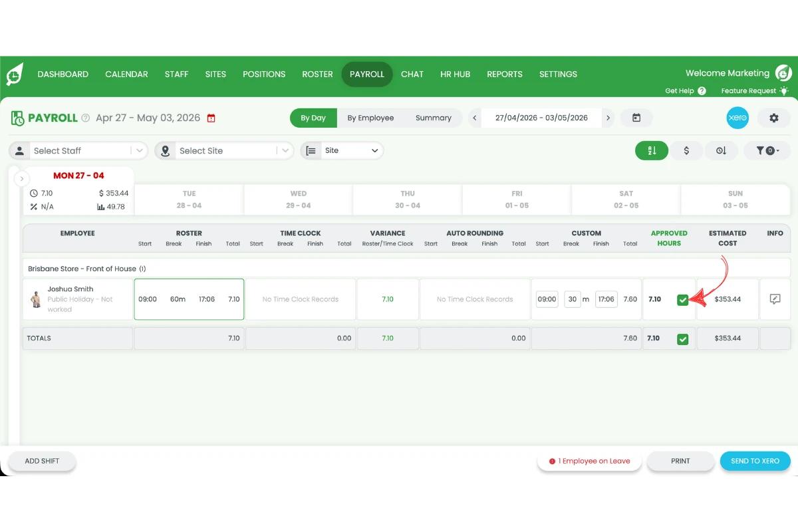Select the Tue 28 - 04 day
This screenshot has width=798, height=532.
pyautogui.click(x=189, y=199)
